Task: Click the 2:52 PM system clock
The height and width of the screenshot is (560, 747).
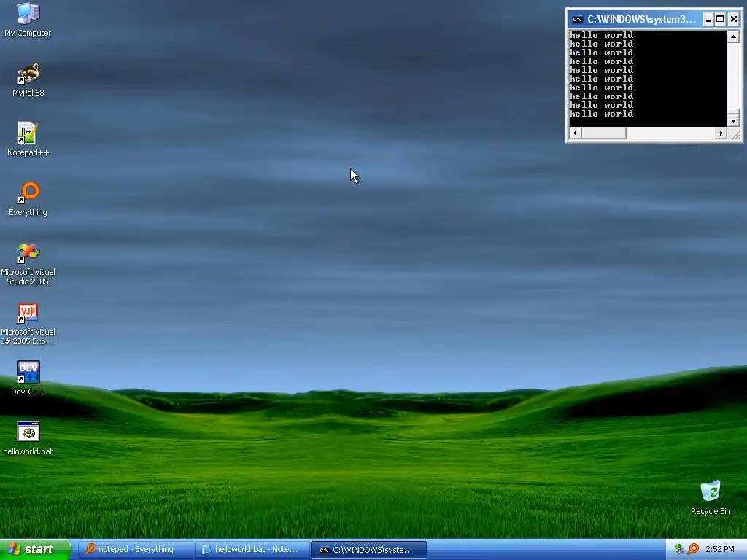Action: click(x=719, y=549)
